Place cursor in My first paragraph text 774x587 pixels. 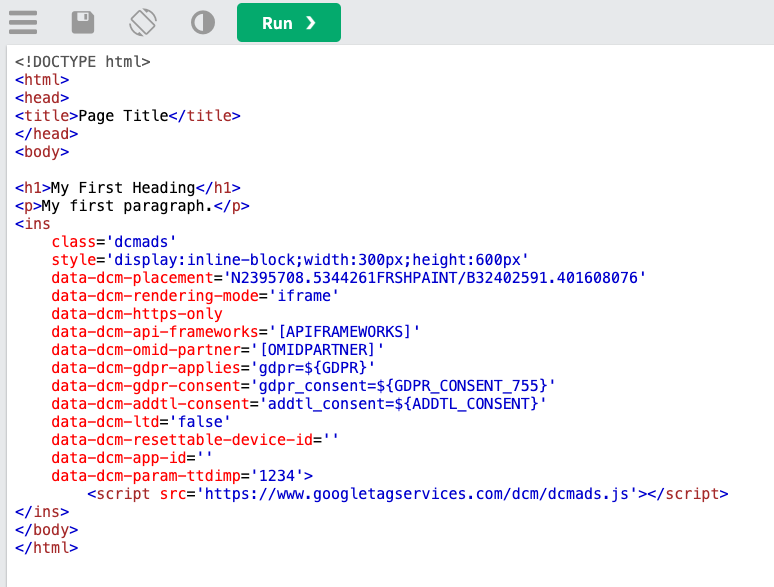[127, 206]
